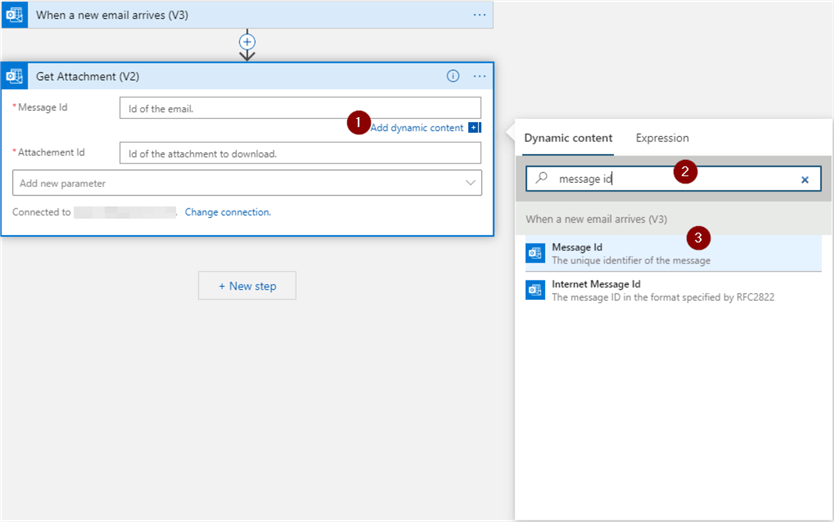Focus the Attachment Id input field

pos(299,153)
